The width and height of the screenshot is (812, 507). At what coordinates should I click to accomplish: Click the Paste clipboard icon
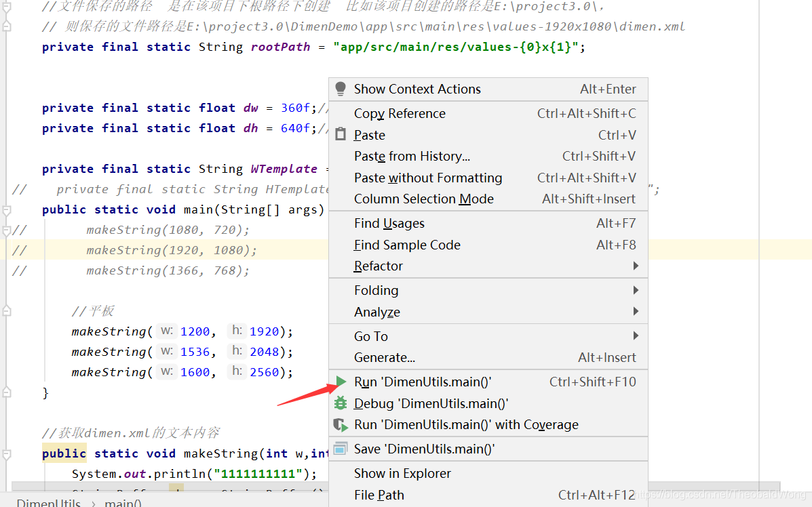tap(341, 134)
